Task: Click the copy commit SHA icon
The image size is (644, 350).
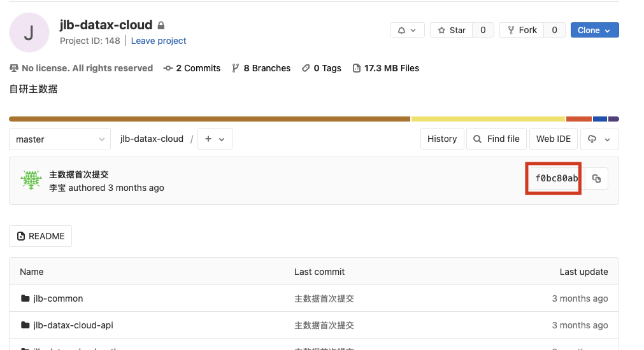Action: click(x=596, y=179)
